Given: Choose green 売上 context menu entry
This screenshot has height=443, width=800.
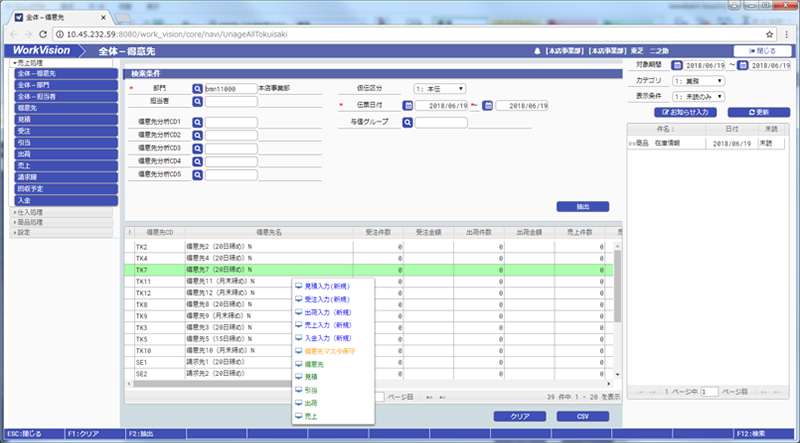Looking at the screenshot, I should pyautogui.click(x=311, y=416).
